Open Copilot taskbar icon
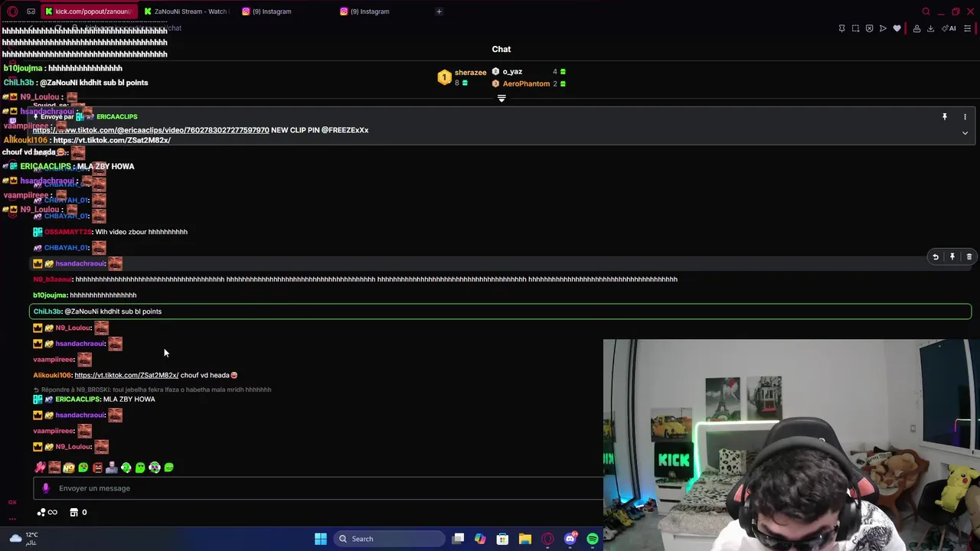980x551 pixels. click(x=480, y=539)
